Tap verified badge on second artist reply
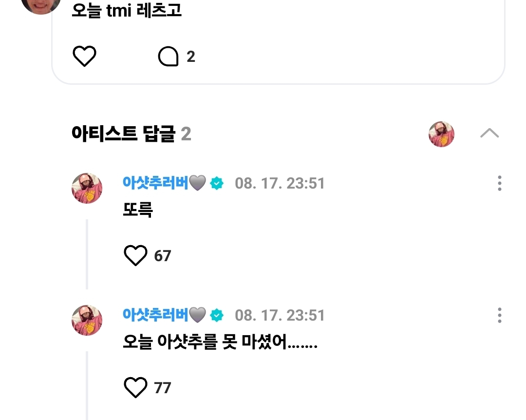 point(217,315)
